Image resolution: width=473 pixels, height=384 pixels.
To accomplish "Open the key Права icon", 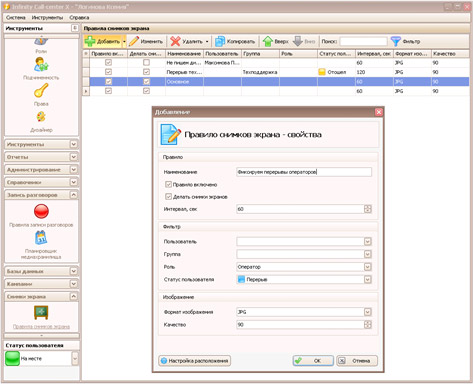I will point(41,90).
